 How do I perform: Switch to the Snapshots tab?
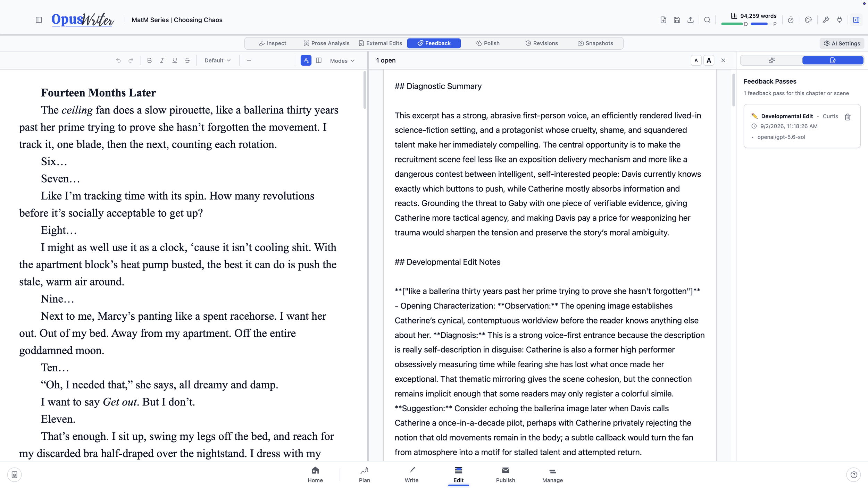pos(595,43)
